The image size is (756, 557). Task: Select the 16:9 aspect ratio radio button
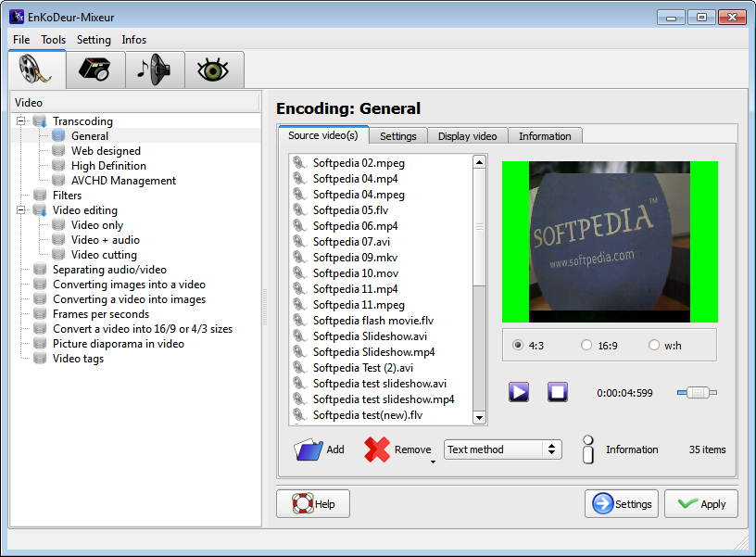[x=586, y=346]
